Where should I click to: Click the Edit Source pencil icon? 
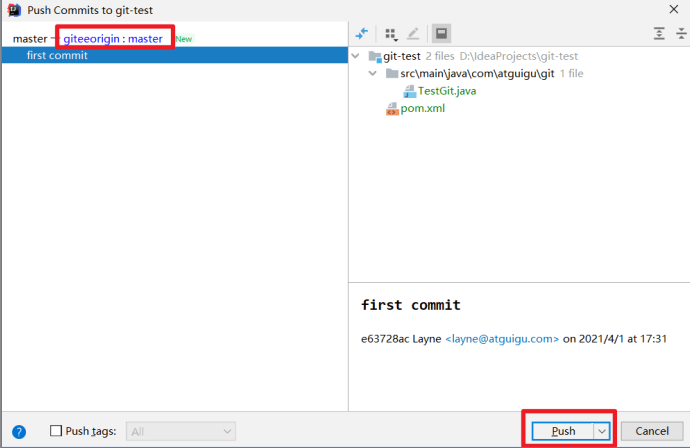coord(413,33)
